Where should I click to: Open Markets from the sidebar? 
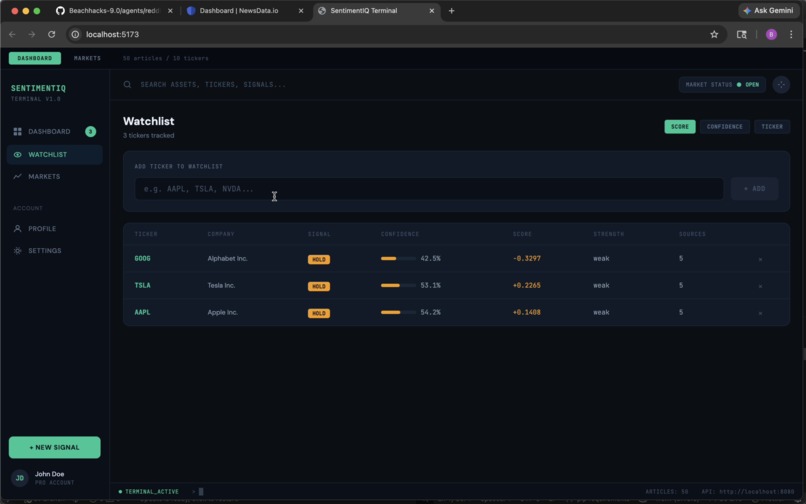click(x=54, y=176)
